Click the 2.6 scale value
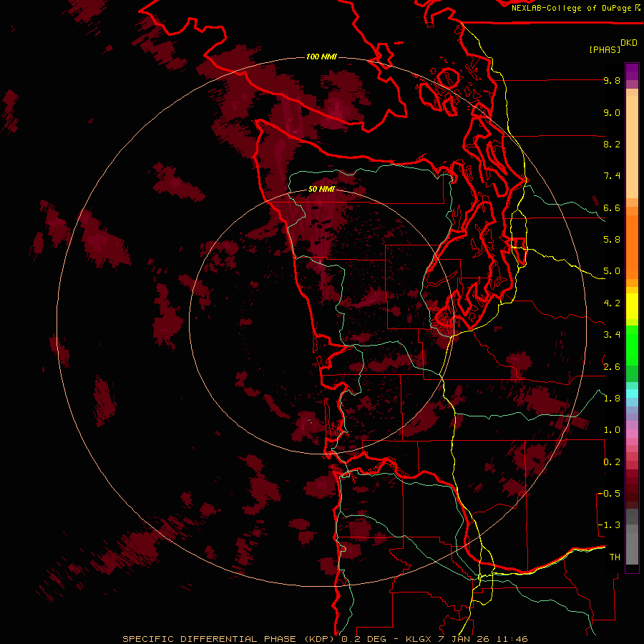This screenshot has height=644, width=644. click(612, 367)
